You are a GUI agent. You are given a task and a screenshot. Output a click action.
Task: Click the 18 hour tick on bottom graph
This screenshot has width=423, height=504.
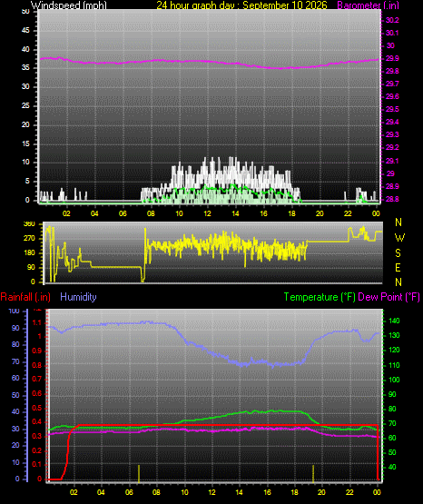(294, 492)
